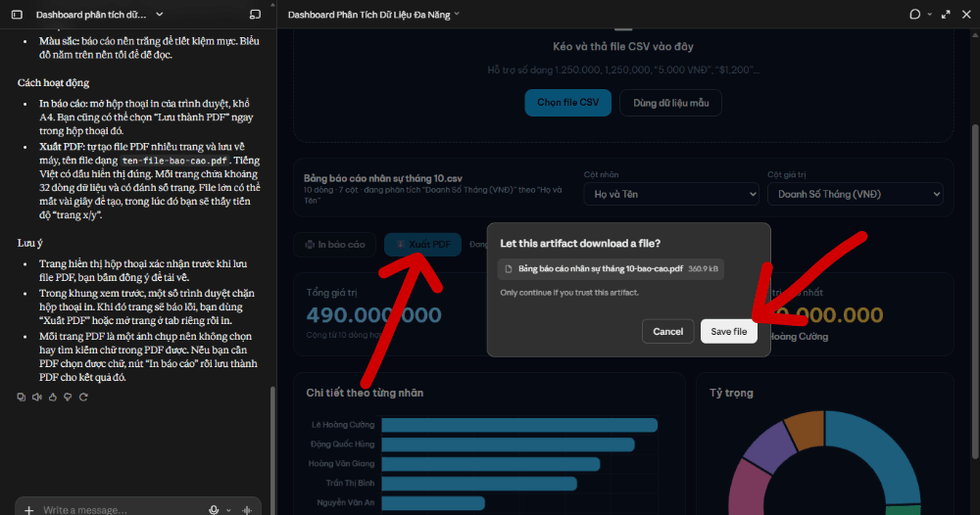Retry the response with the refresh icon

(x=83, y=397)
